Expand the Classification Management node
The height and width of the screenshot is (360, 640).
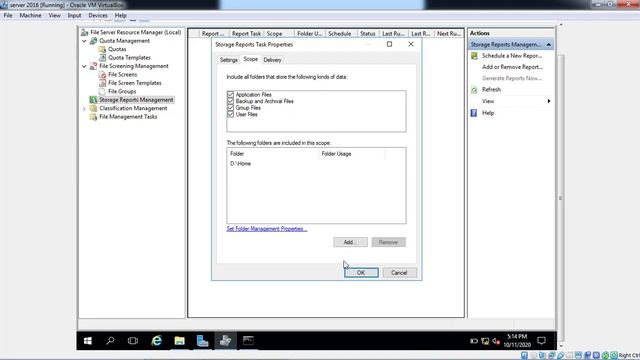(x=84, y=109)
